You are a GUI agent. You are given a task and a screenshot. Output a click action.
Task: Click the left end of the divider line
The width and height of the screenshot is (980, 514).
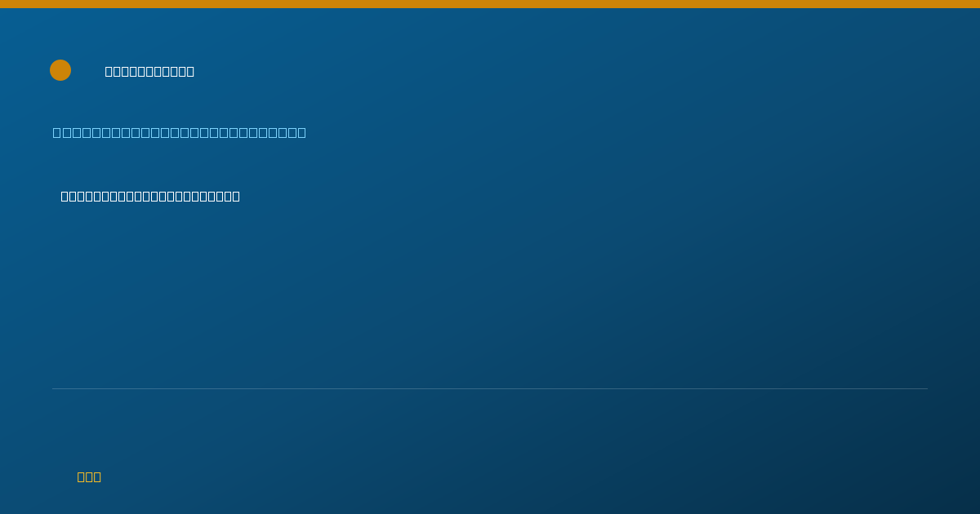(x=55, y=388)
